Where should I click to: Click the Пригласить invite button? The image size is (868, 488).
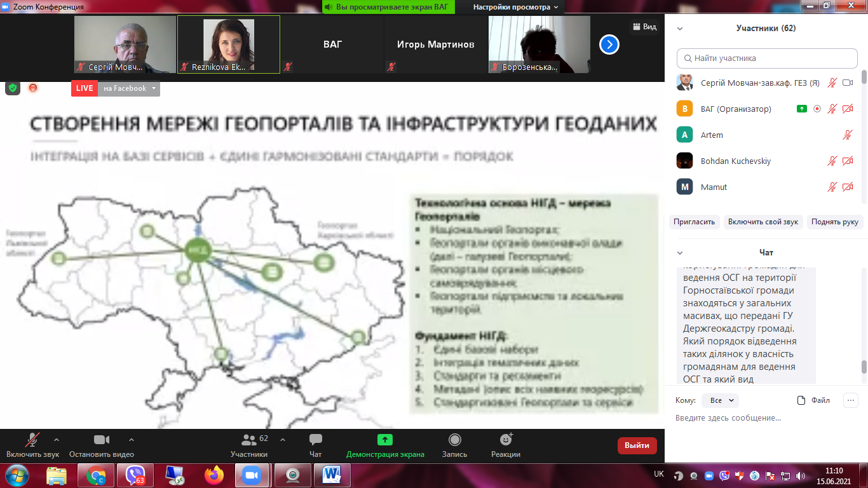click(695, 222)
